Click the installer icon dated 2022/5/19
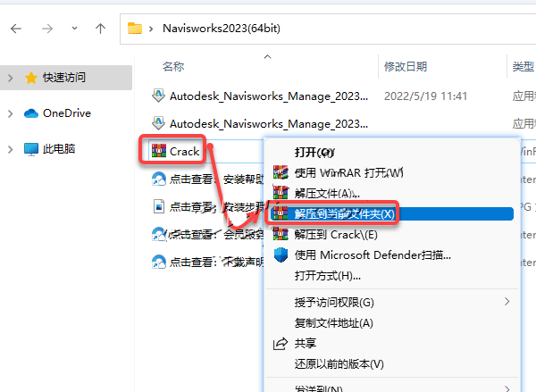Screen dimensions: 536x392 pyautogui.click(x=158, y=96)
